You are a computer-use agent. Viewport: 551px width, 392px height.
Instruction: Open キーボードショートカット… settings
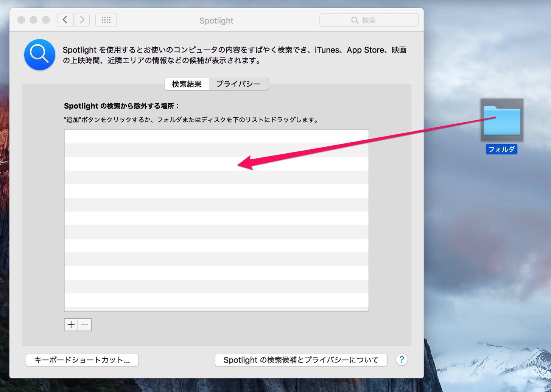tap(82, 360)
